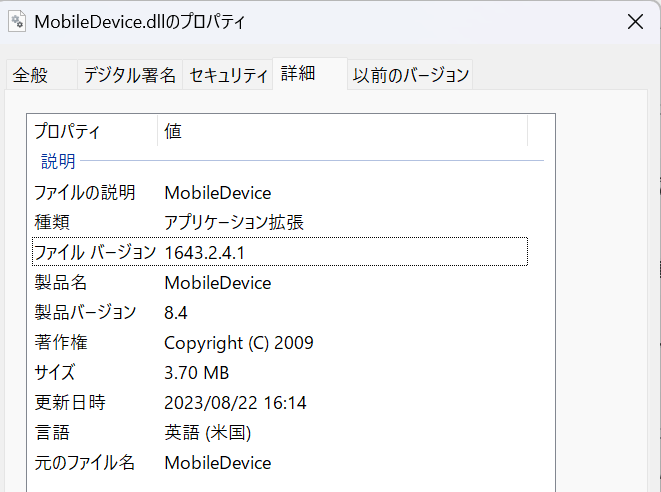
Task: Select the 製品バージョン property label
Action: click(85, 312)
